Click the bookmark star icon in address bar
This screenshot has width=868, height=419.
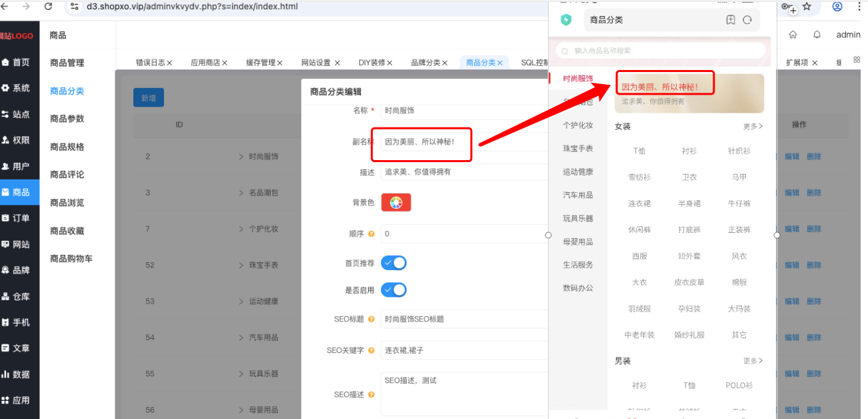tap(807, 7)
